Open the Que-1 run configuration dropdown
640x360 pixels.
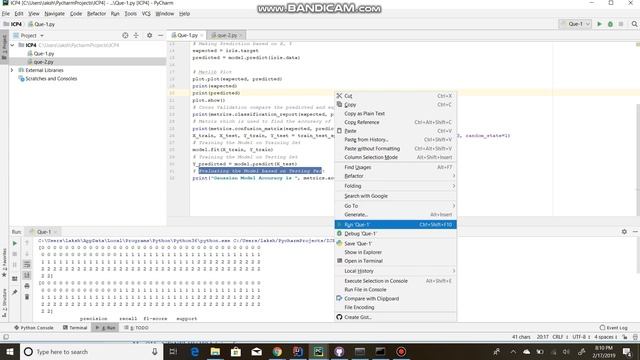(x=575, y=24)
